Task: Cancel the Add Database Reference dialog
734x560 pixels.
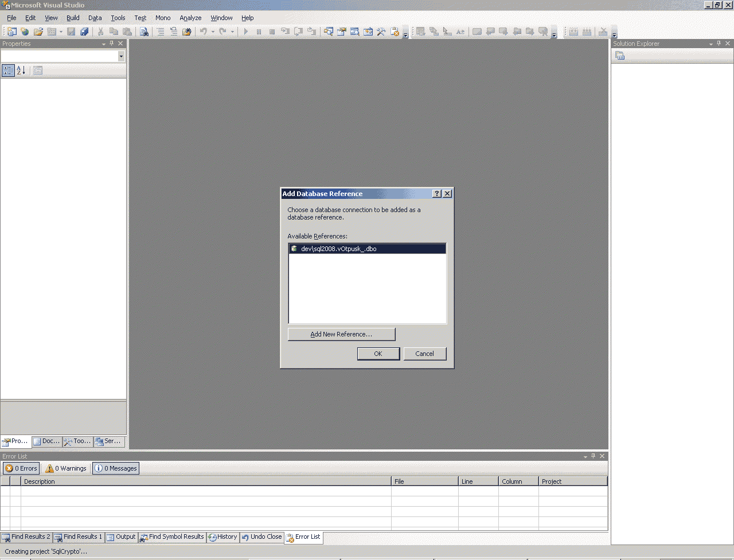Action: (x=425, y=354)
